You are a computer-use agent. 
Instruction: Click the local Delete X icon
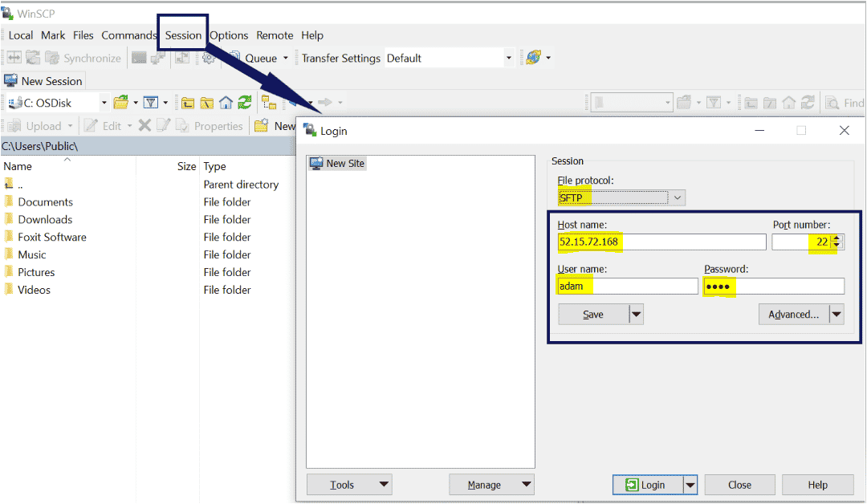pos(144,125)
